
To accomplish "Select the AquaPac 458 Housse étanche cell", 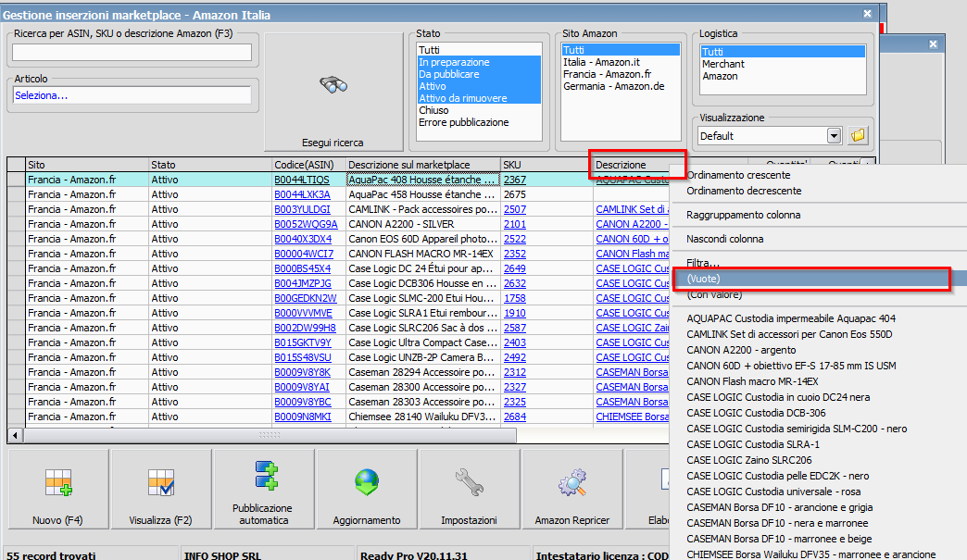I will (423, 194).
